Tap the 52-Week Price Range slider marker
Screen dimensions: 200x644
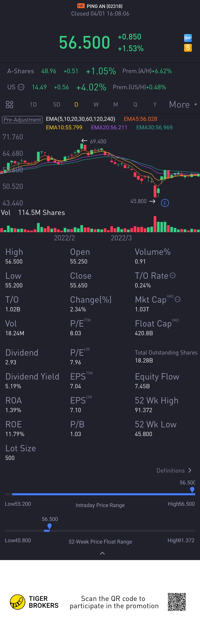tap(49, 526)
